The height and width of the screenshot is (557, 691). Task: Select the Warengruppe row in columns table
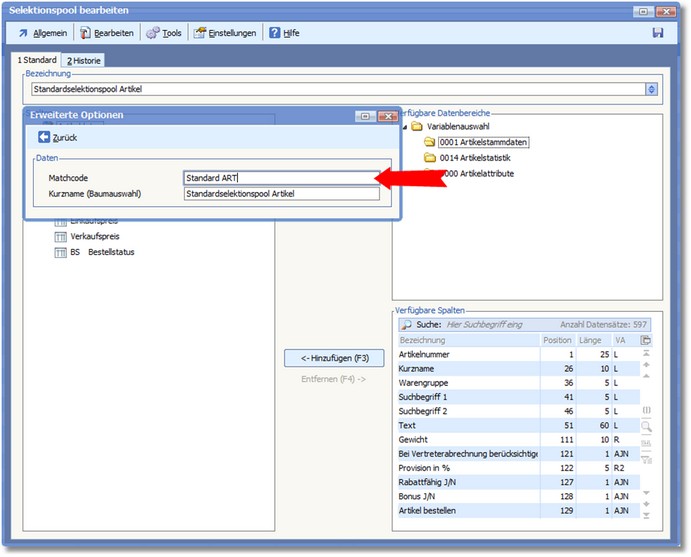[x=421, y=383]
